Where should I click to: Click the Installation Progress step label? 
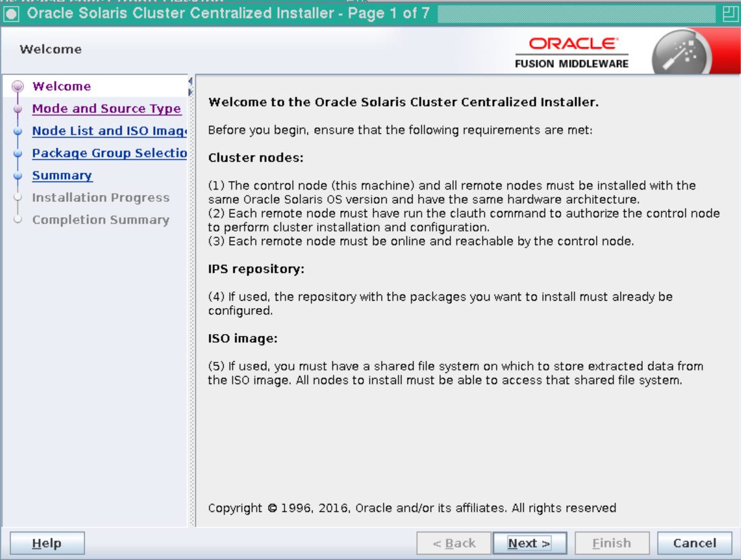[101, 198]
